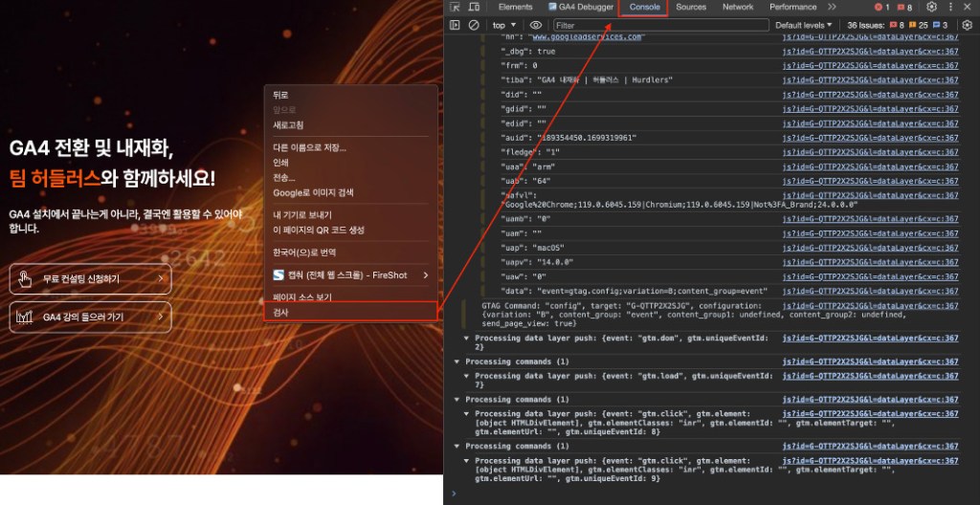Click the 무료 컨설팅 신청하기 button
This screenshot has width=980, height=505.
(90, 278)
